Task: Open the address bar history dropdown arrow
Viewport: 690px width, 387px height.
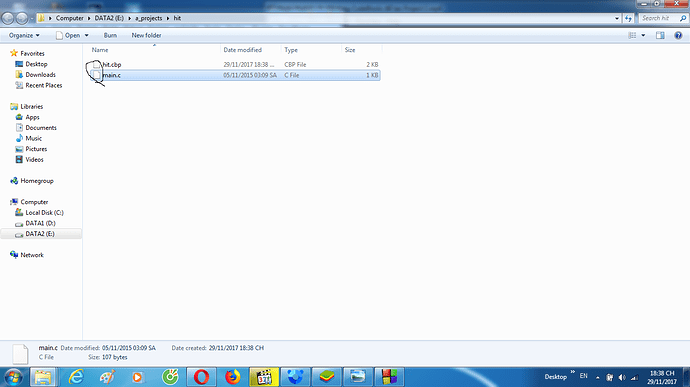Action: click(x=617, y=18)
